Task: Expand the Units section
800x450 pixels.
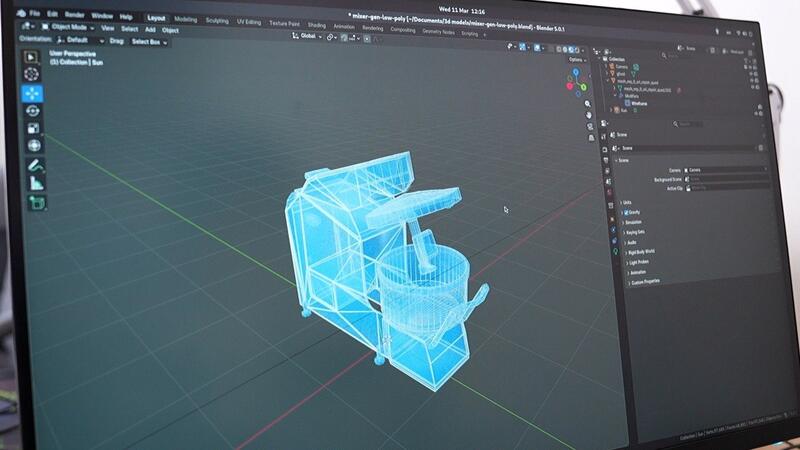Action: 627,202
